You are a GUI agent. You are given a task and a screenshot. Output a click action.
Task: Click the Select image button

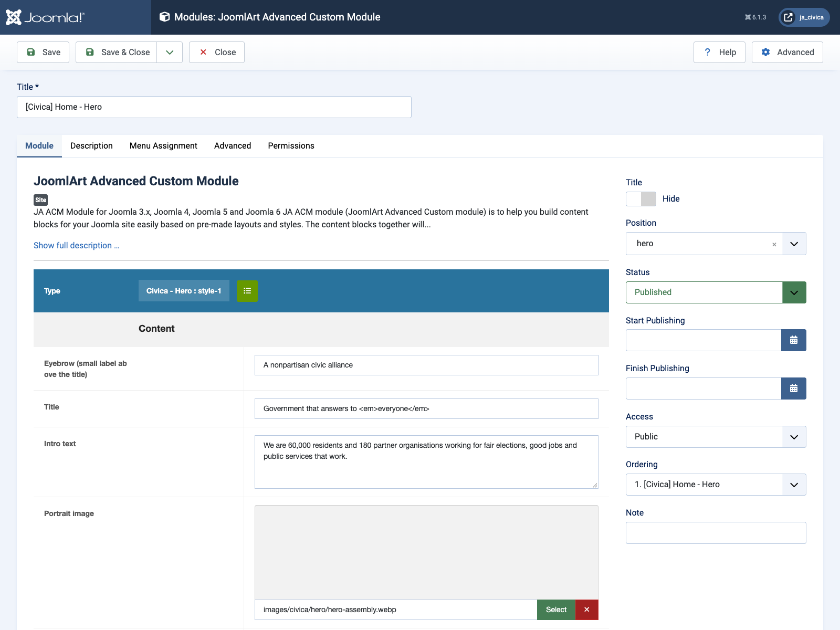click(x=556, y=610)
